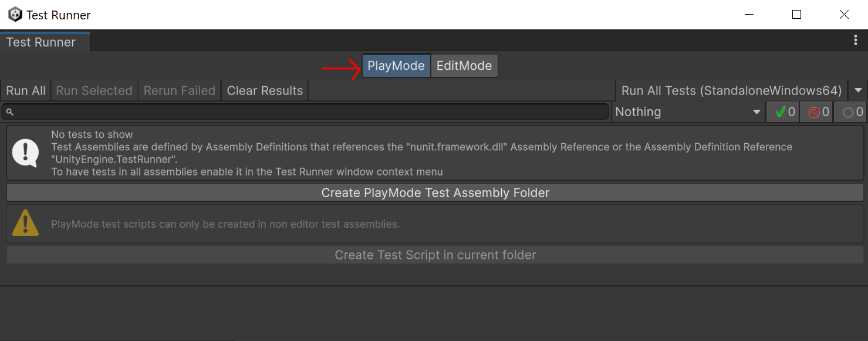Open the Test Runner context menu (three dots)
Image resolution: width=868 pixels, height=341 pixels.
point(856,40)
